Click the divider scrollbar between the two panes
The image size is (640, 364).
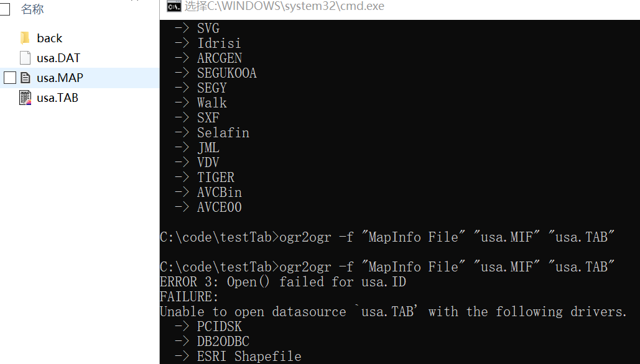coord(160,186)
